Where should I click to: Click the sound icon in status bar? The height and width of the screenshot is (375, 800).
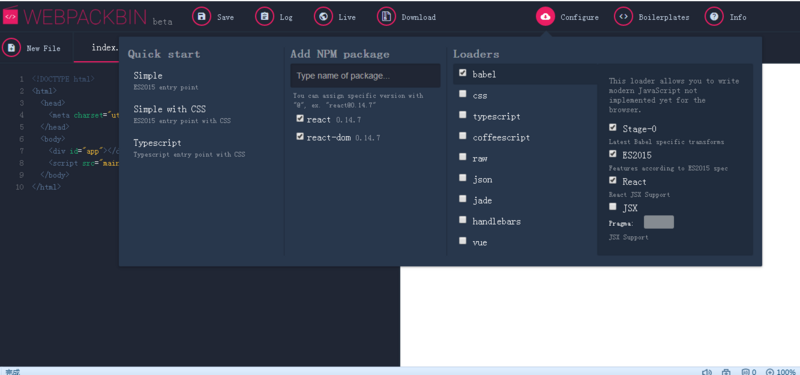[707, 372]
